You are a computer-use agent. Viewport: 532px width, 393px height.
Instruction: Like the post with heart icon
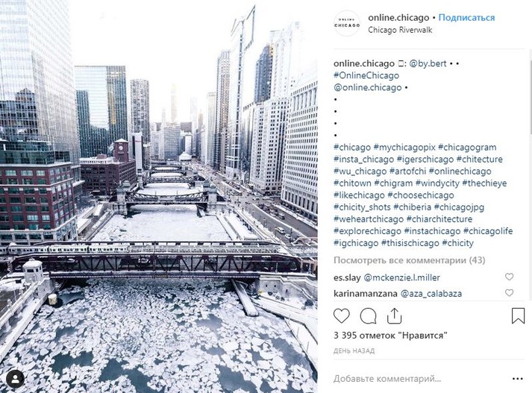[341, 315]
